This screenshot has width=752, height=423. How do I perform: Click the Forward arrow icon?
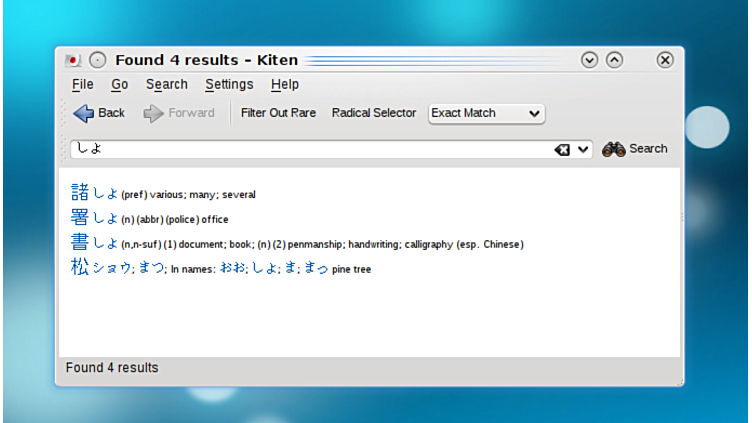(153, 113)
